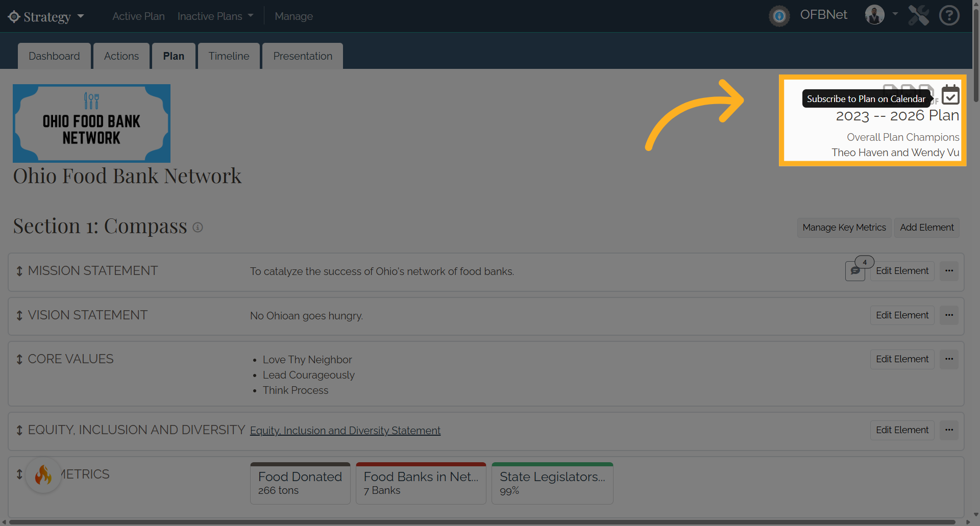The height and width of the screenshot is (526, 980).
Task: Click the horizontal scrollbar at the bottom
Action: [x=482, y=522]
